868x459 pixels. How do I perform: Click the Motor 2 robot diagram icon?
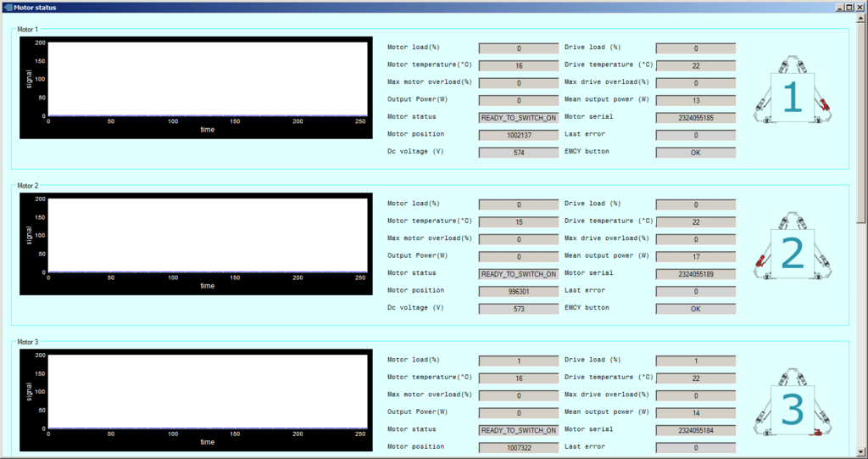click(x=792, y=254)
